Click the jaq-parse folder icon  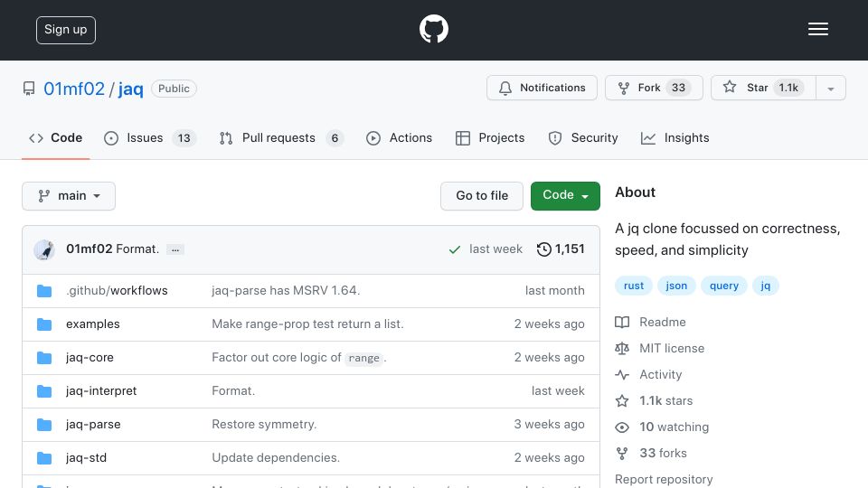(x=44, y=425)
